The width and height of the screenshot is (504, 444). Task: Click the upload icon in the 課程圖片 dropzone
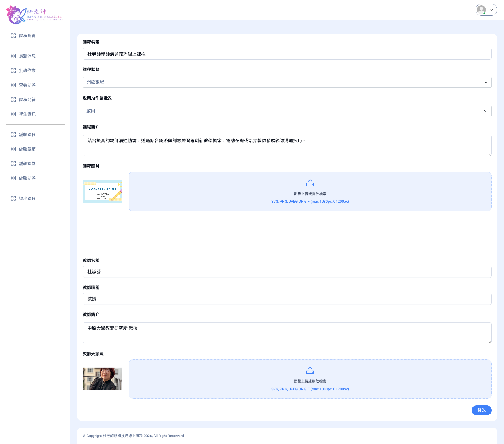click(310, 183)
